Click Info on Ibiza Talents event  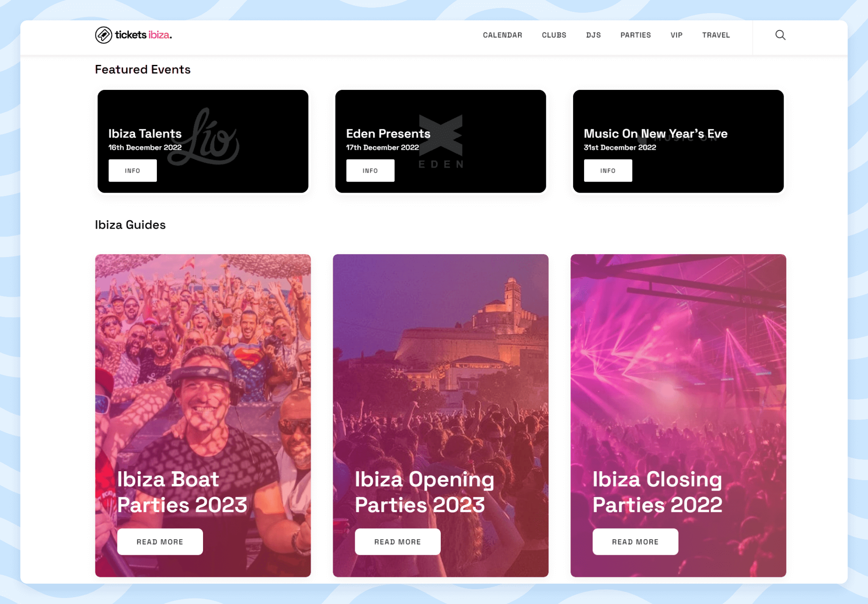click(133, 171)
